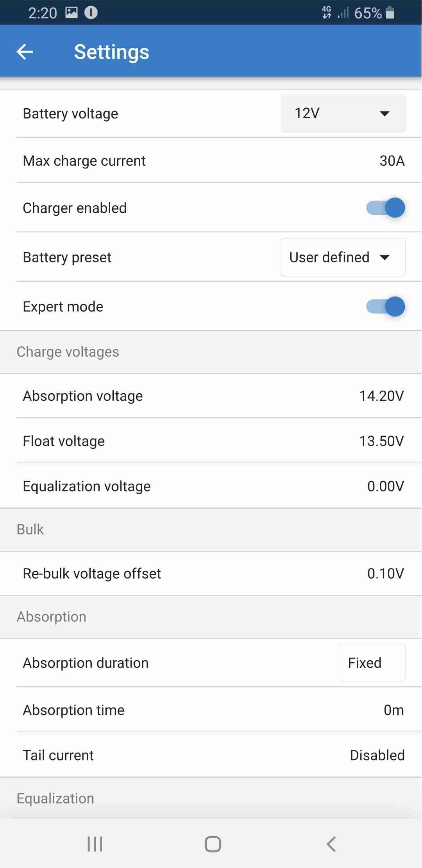Tap the image notification icon in status bar
The width and height of the screenshot is (422, 868).
(72, 13)
